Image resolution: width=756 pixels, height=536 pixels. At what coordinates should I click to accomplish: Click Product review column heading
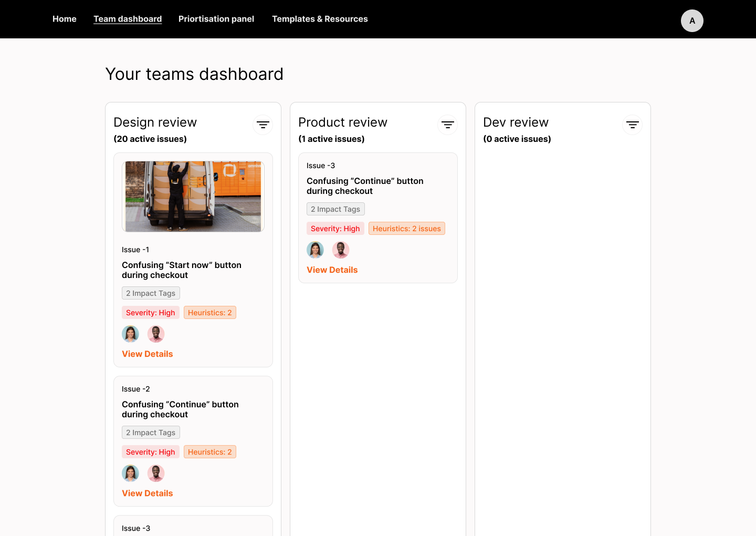click(x=343, y=122)
